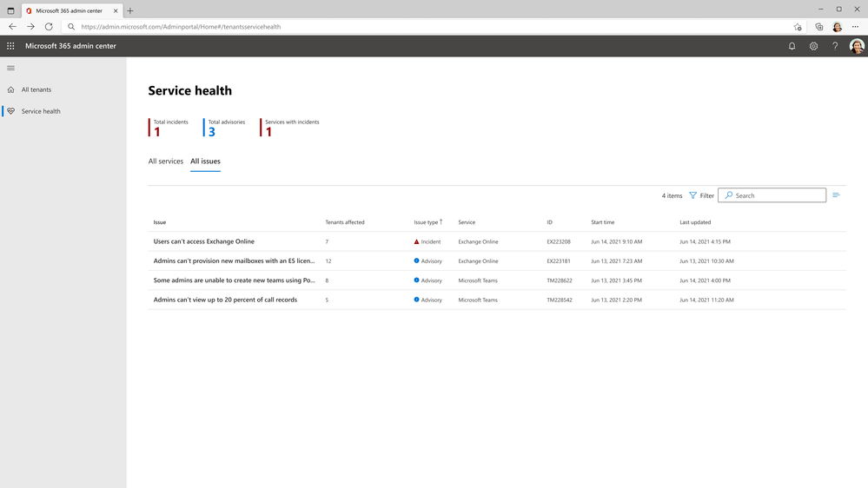The height and width of the screenshot is (488, 868).
Task: Select Service health in sidebar
Action: pyautogui.click(x=41, y=111)
